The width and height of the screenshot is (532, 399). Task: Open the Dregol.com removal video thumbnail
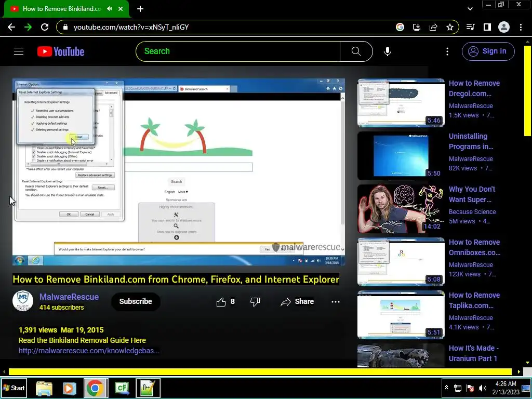[x=401, y=103]
